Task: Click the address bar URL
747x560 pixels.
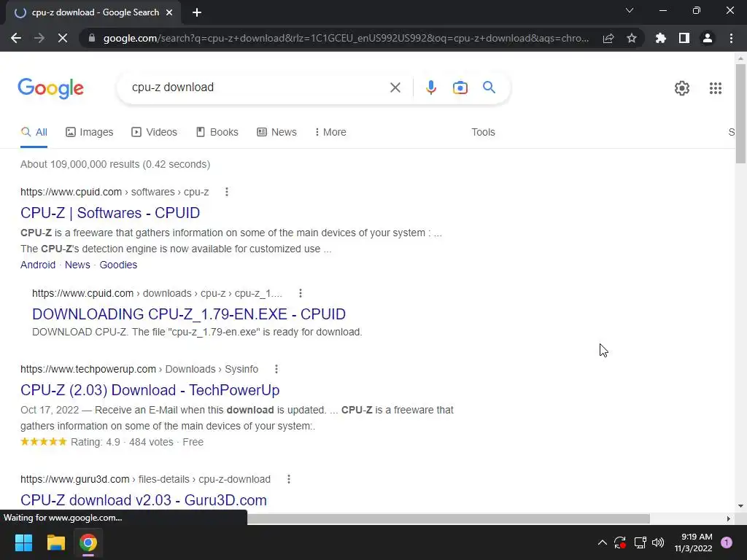Action: 346,38
